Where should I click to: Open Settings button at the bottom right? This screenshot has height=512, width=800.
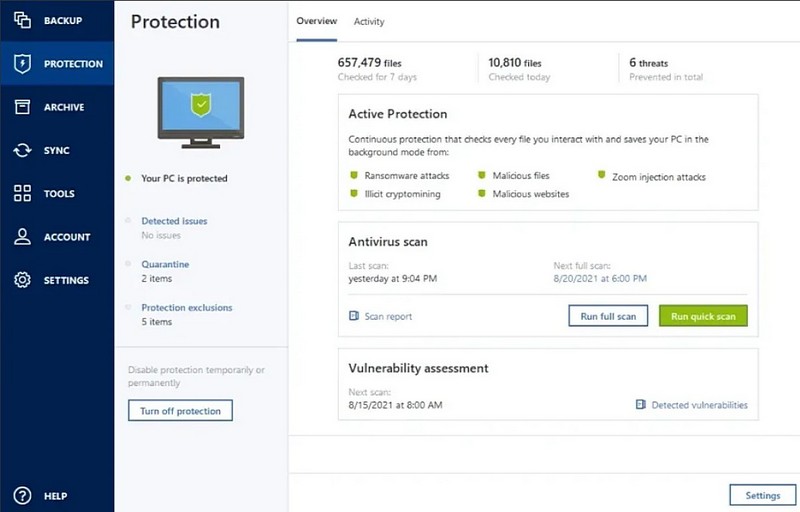pyautogui.click(x=762, y=495)
